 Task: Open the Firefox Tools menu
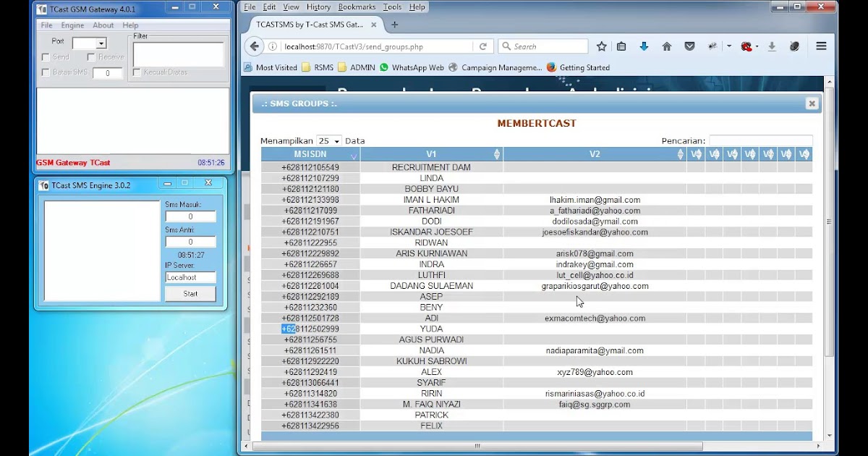pyautogui.click(x=393, y=7)
